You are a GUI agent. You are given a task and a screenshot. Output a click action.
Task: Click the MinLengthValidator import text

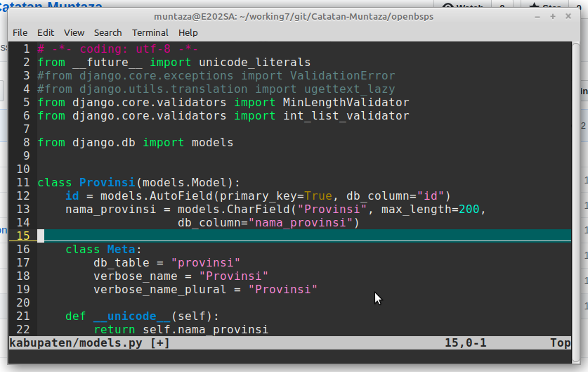pos(346,102)
